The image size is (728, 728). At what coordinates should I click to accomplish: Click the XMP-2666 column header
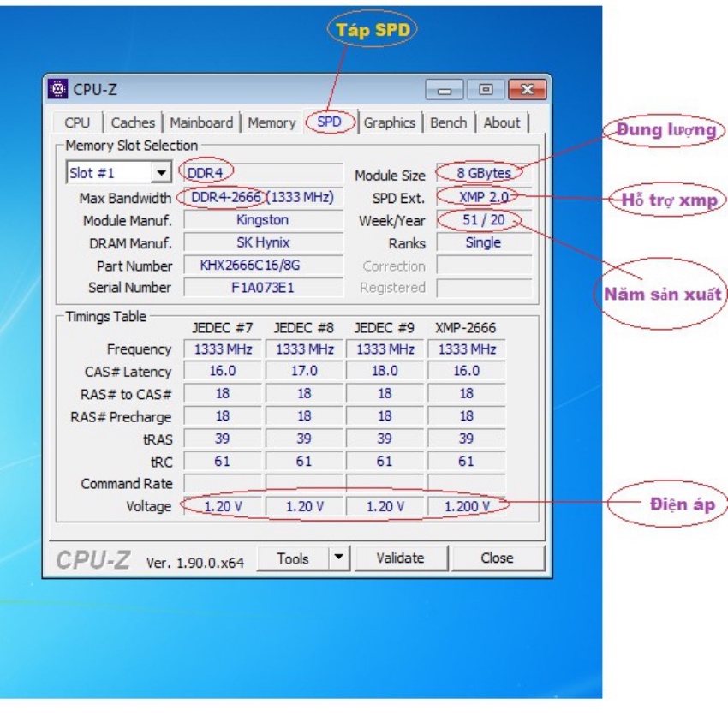[x=466, y=328]
